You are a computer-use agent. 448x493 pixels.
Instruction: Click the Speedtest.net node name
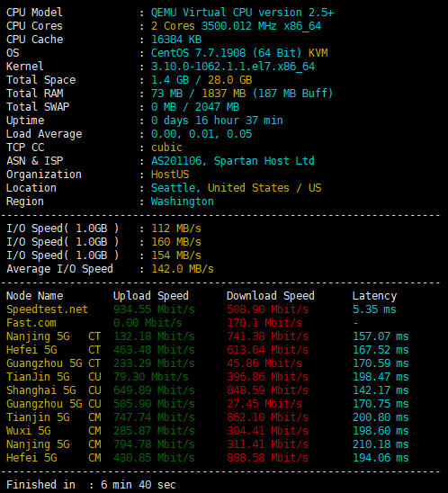[x=47, y=309]
